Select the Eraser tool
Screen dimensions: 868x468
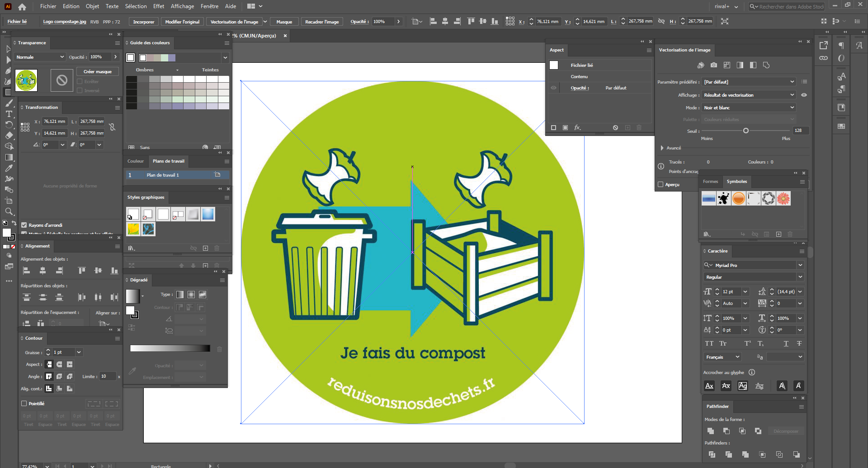(x=9, y=136)
